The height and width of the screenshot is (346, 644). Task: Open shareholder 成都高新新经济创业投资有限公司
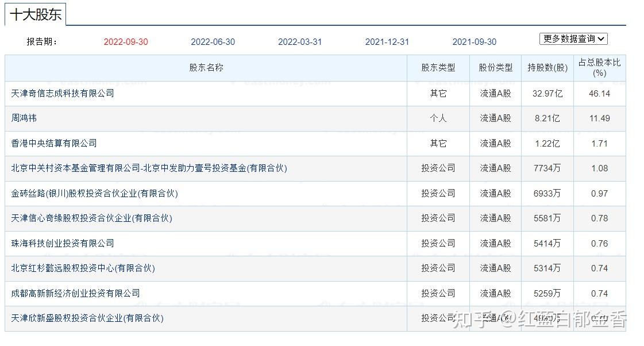(x=76, y=293)
